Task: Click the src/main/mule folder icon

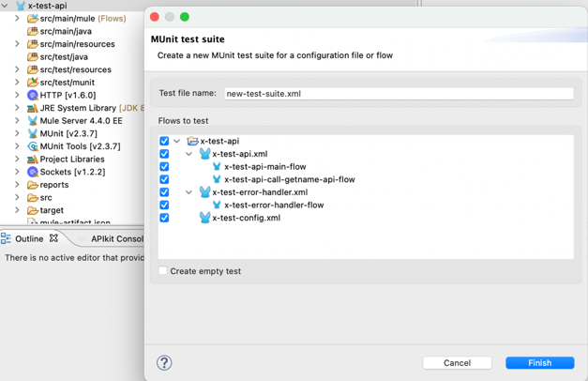Action: [33, 19]
